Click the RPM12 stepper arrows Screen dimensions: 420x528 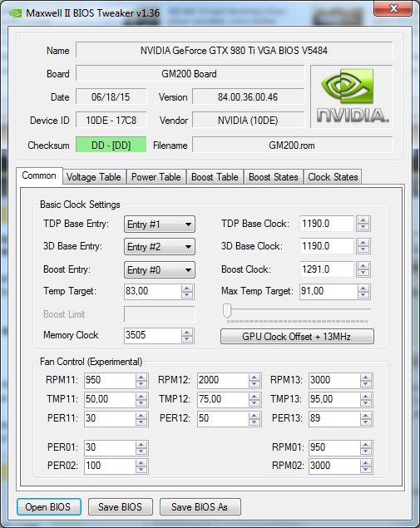pos(254,381)
